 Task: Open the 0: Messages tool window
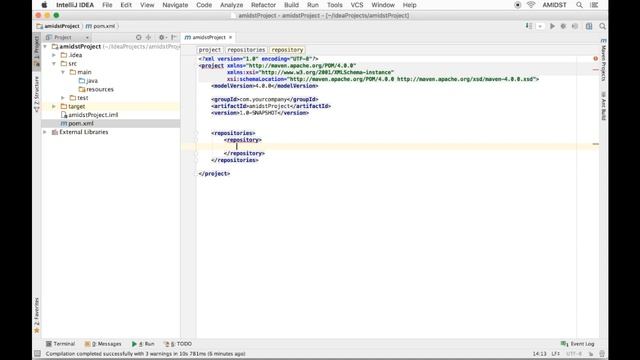tap(103, 344)
